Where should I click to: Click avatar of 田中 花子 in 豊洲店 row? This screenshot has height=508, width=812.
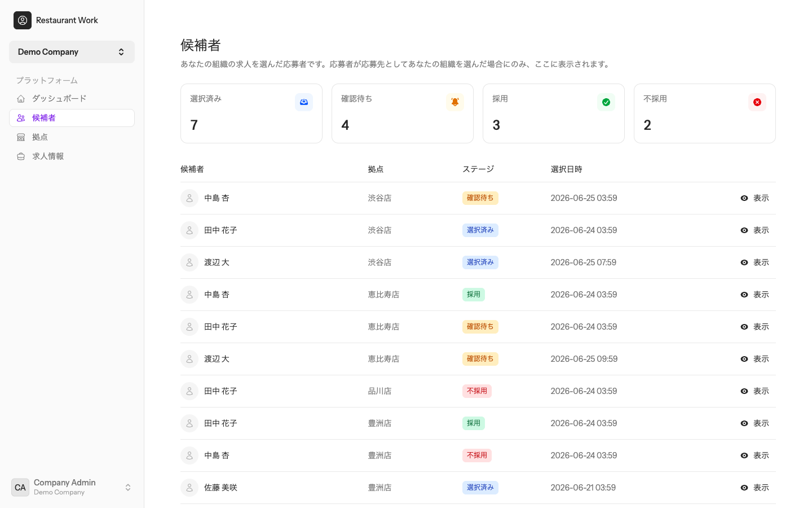click(x=189, y=423)
